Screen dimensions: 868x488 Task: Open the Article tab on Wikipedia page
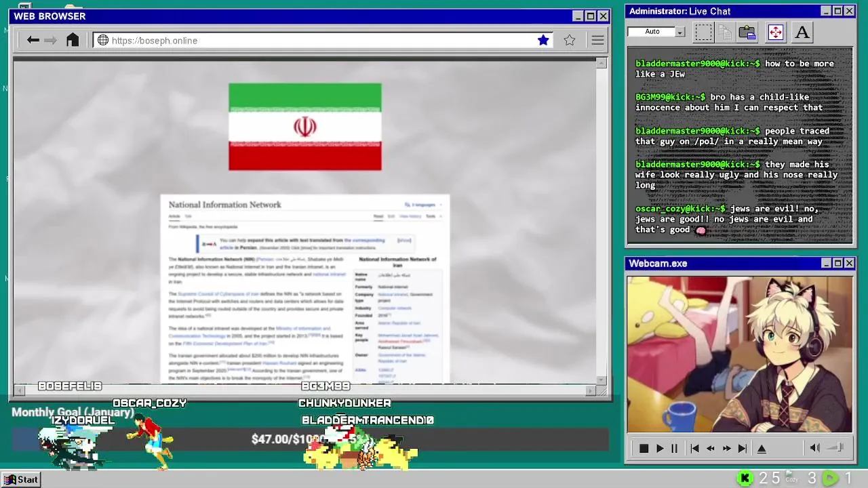174,216
